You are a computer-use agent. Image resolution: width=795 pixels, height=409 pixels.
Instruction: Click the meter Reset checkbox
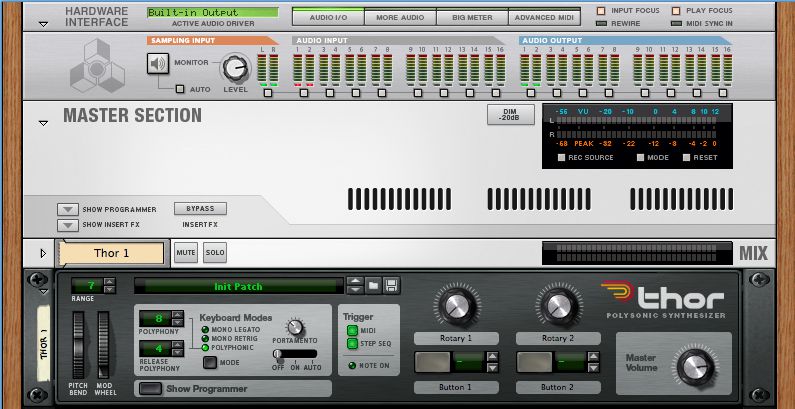[x=686, y=158]
